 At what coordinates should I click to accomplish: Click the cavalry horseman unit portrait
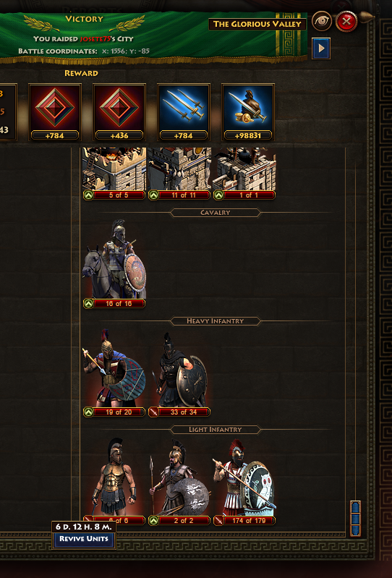(x=114, y=259)
